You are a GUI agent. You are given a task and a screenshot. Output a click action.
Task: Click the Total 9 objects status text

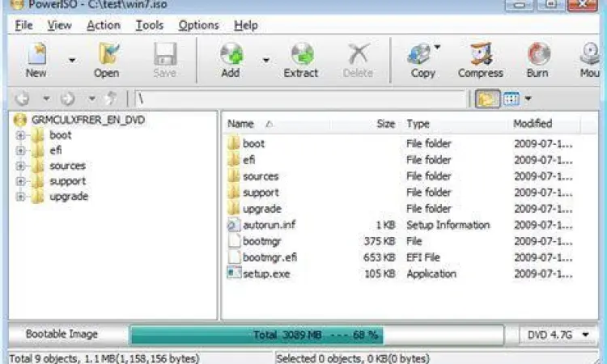coord(104,358)
